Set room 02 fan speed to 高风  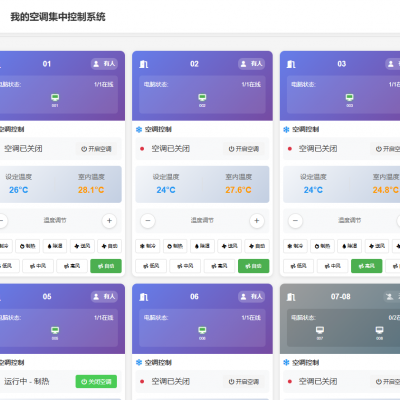[219, 266]
